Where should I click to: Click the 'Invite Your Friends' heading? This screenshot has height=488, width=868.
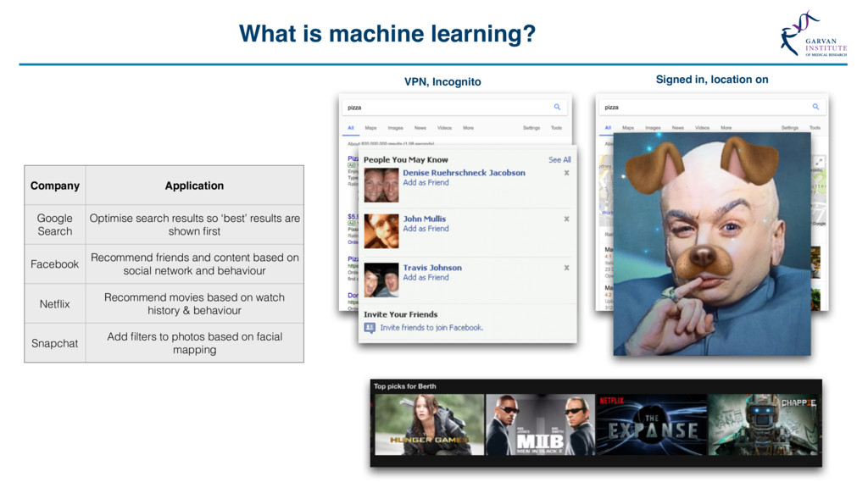click(400, 314)
